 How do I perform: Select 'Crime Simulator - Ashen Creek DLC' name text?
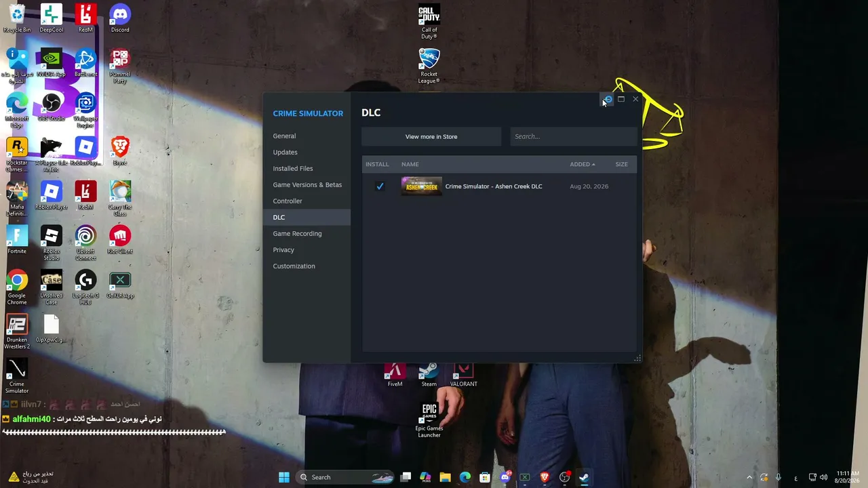click(x=494, y=186)
